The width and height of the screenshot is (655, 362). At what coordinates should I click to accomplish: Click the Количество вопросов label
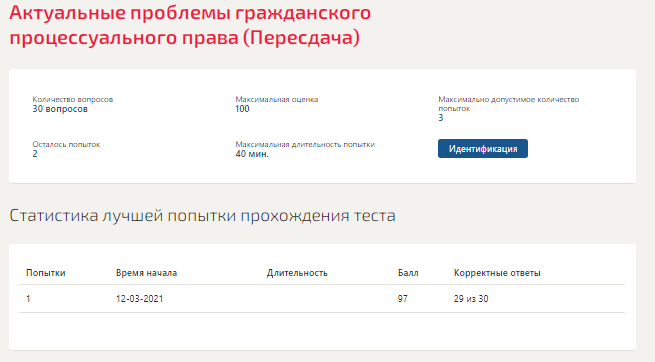coord(73,99)
